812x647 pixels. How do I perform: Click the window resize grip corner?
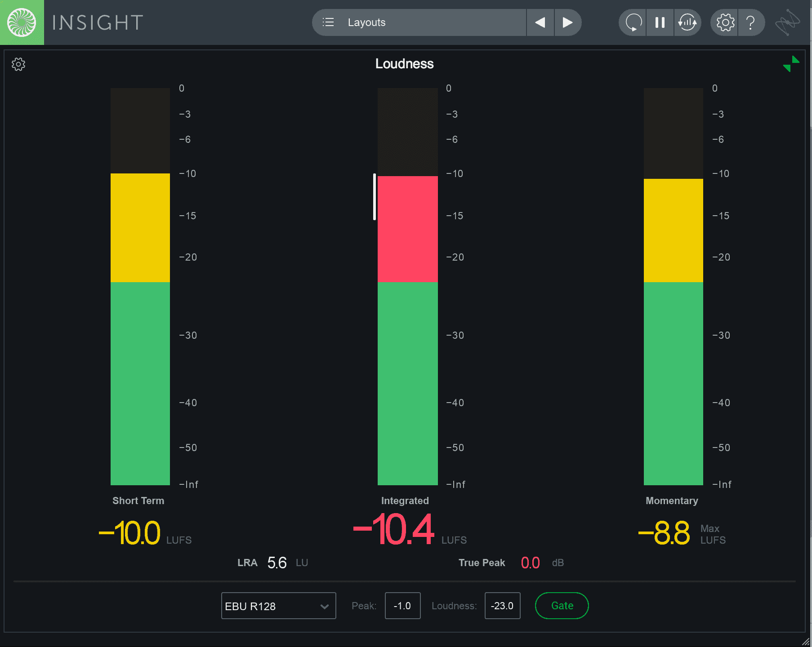[x=806, y=641]
